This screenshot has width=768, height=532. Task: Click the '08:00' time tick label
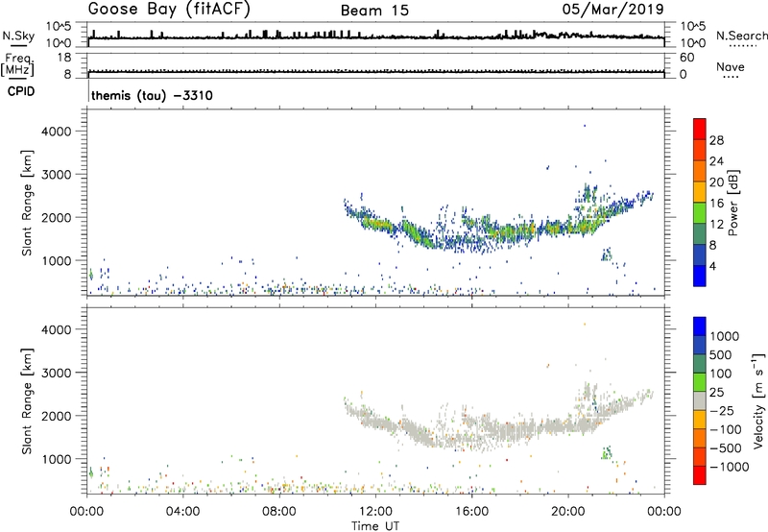[x=279, y=512]
